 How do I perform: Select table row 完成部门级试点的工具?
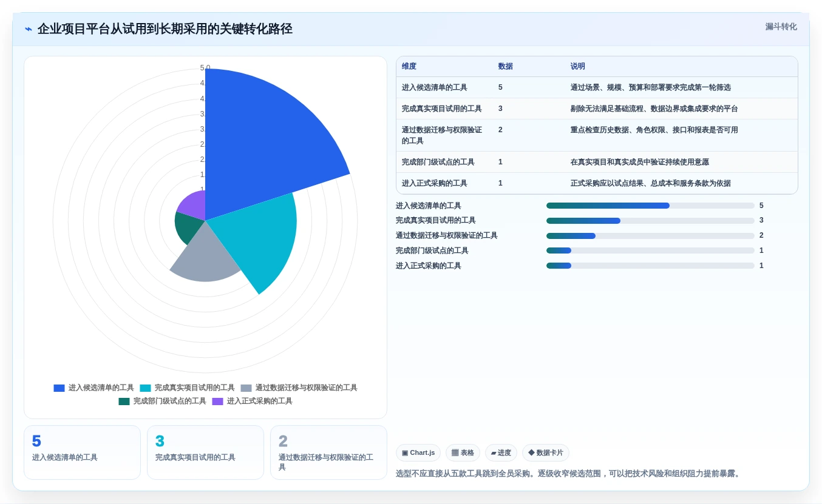[597, 162]
